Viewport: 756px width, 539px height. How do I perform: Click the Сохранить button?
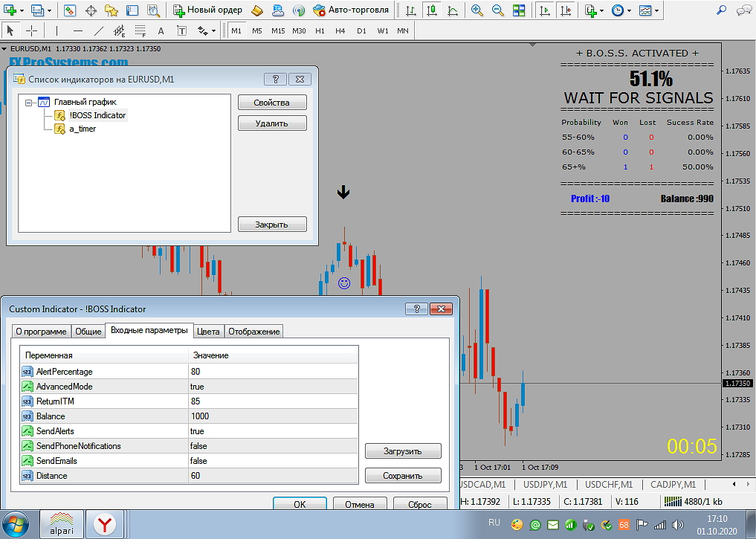[403, 476]
